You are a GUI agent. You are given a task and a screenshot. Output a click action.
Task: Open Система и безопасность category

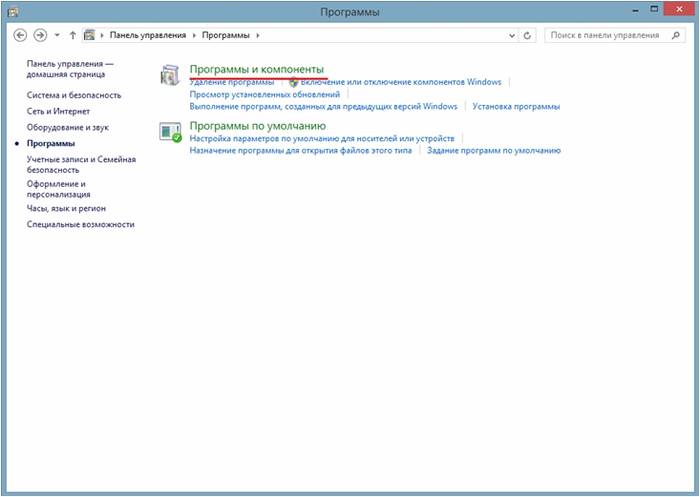(74, 95)
